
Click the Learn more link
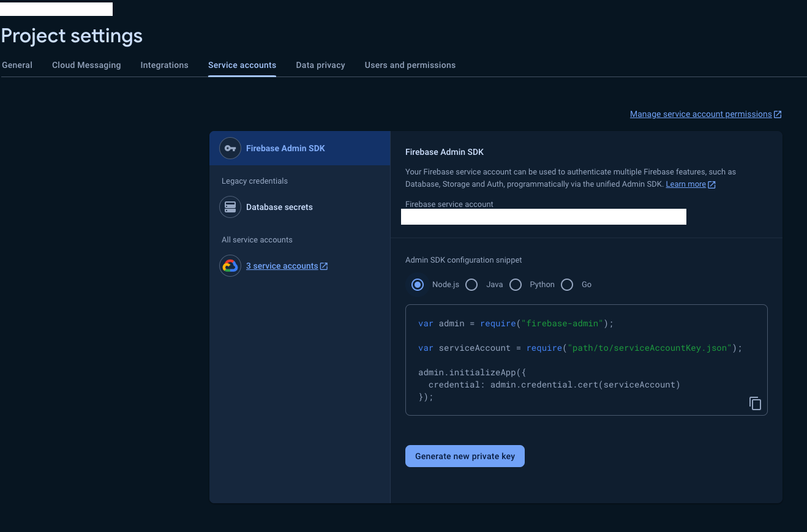tap(685, 184)
